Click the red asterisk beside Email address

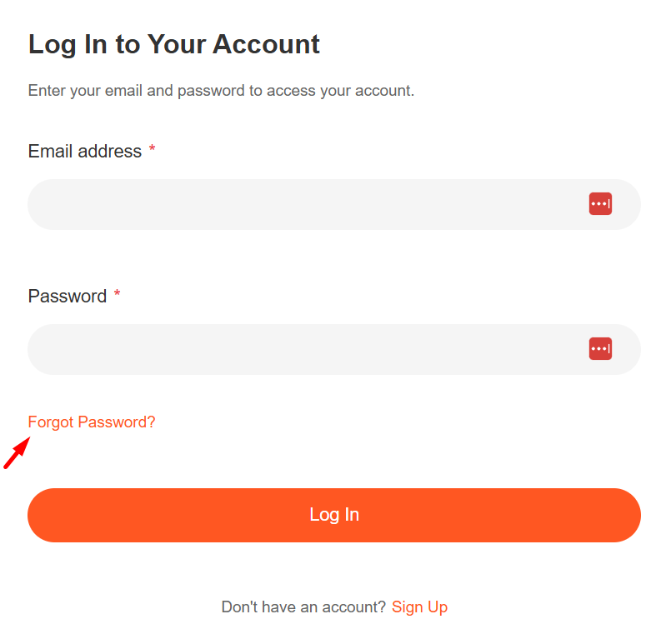coord(153,152)
